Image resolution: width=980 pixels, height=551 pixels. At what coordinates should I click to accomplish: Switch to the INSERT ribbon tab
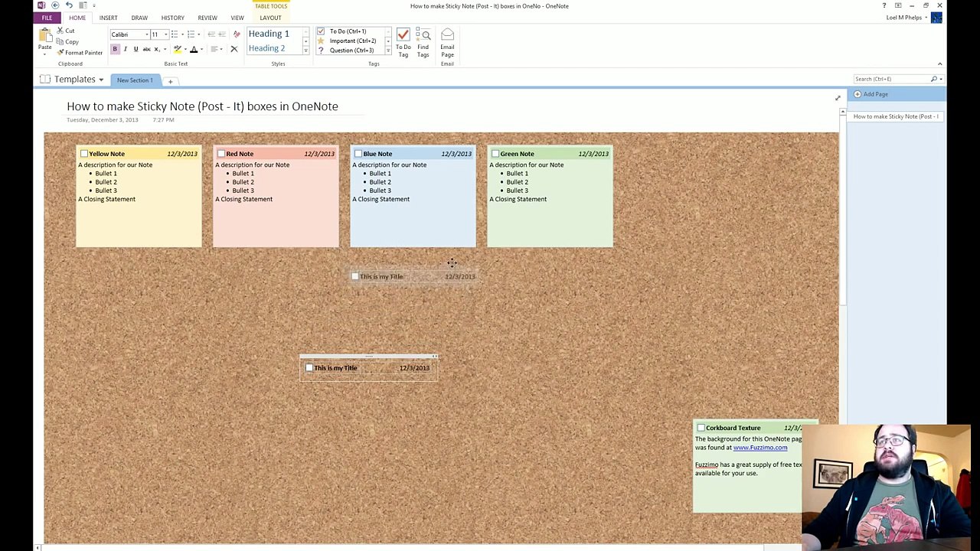pyautogui.click(x=108, y=18)
